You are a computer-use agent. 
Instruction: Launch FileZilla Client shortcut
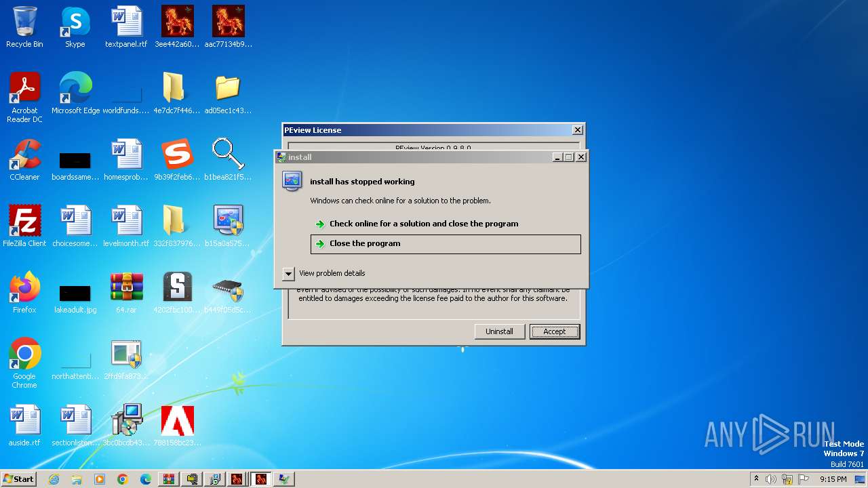(24, 226)
